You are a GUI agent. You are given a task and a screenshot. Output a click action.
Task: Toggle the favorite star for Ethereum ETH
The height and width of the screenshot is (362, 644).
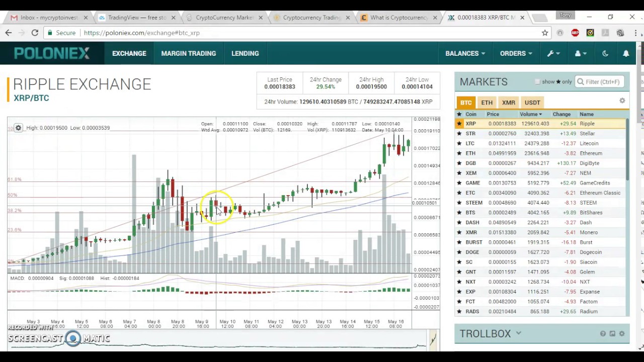point(459,153)
